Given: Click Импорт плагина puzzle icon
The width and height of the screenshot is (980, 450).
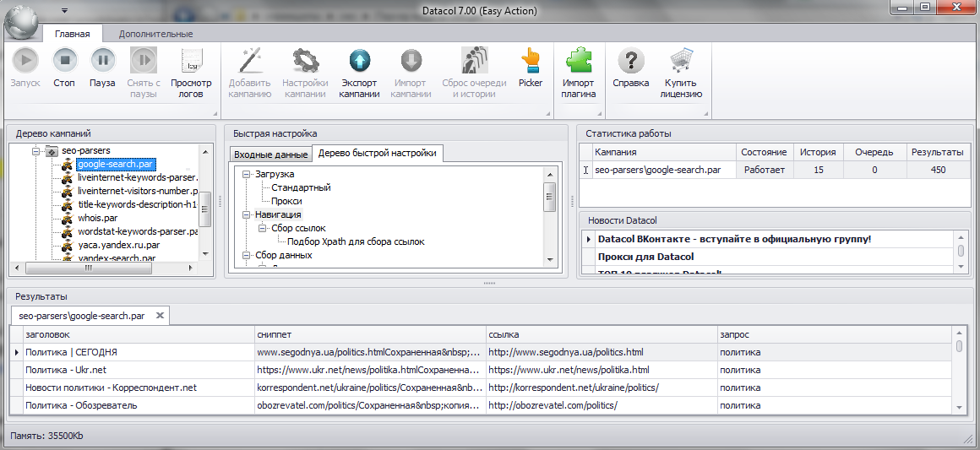Looking at the screenshot, I should pos(578,61).
